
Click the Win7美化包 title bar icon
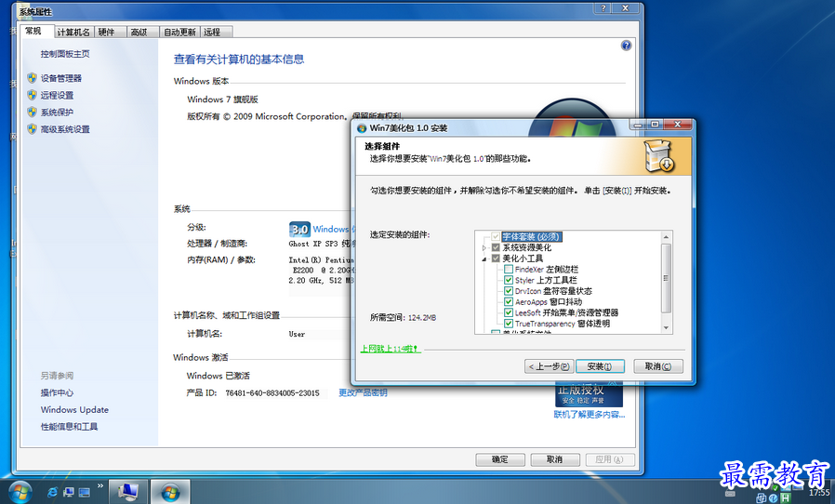point(362,128)
